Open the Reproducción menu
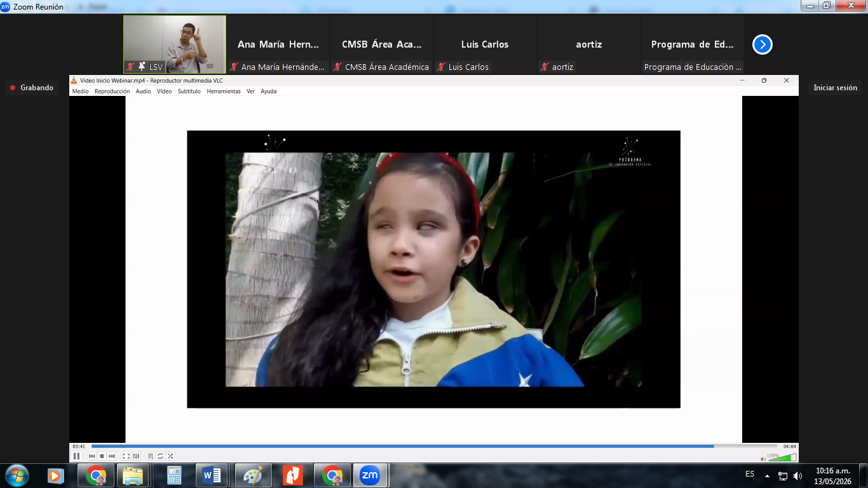The width and height of the screenshot is (868, 488). [112, 91]
